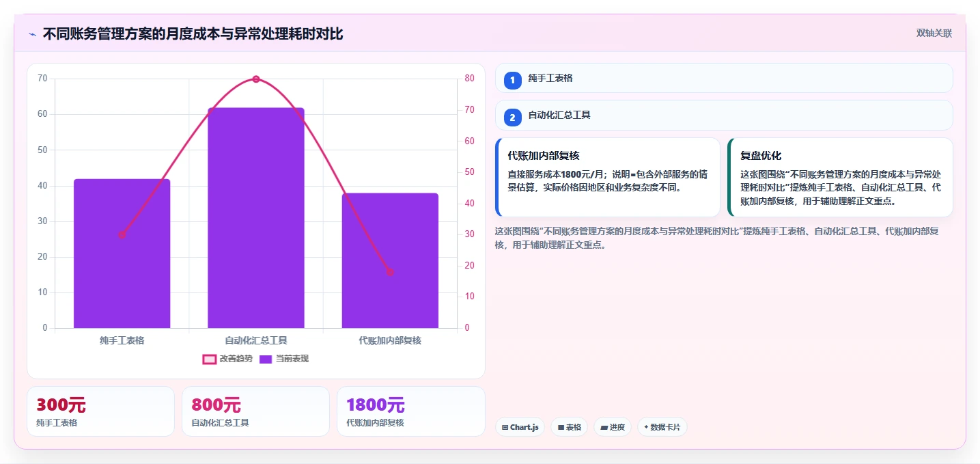This screenshot has width=980, height=464.
Task: Click the 表格 tag label
Action: pyautogui.click(x=574, y=427)
